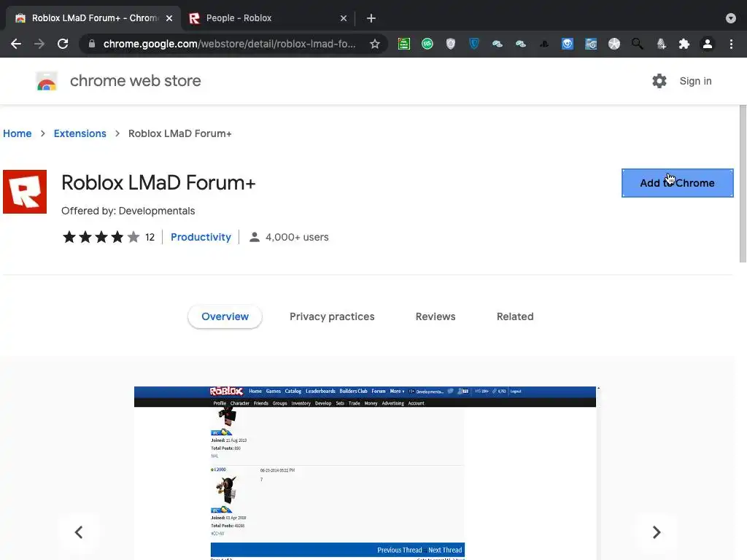Click the browser forward arrow
747x560 pixels.
(x=39, y=44)
